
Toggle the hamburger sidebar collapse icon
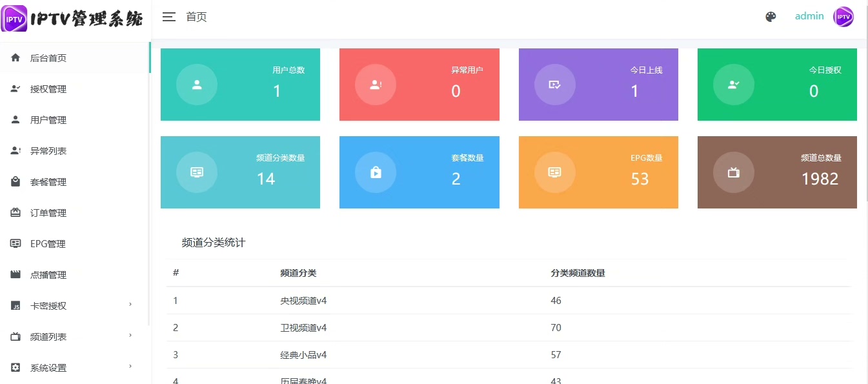tap(169, 17)
